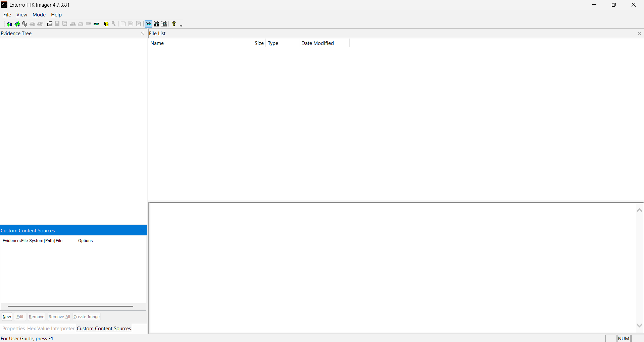Click the Verify Drive/Image icon
This screenshot has width=644, height=342.
coord(88,24)
